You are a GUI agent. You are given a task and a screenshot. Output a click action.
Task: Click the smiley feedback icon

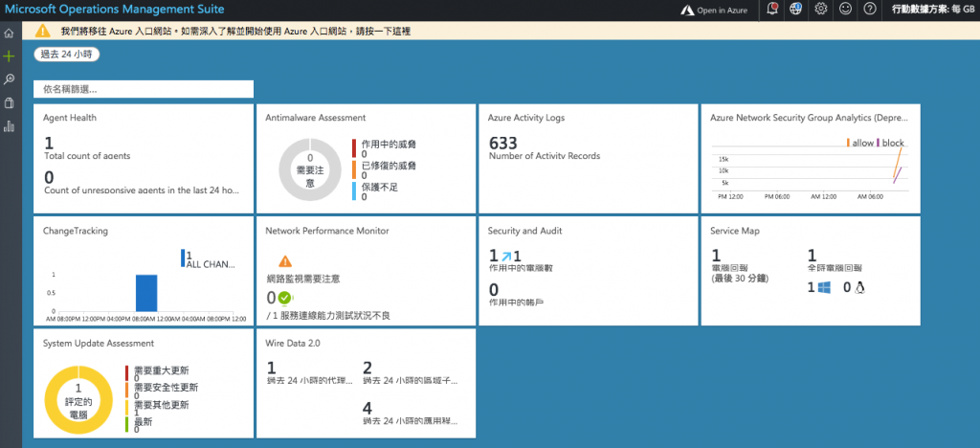point(846,10)
